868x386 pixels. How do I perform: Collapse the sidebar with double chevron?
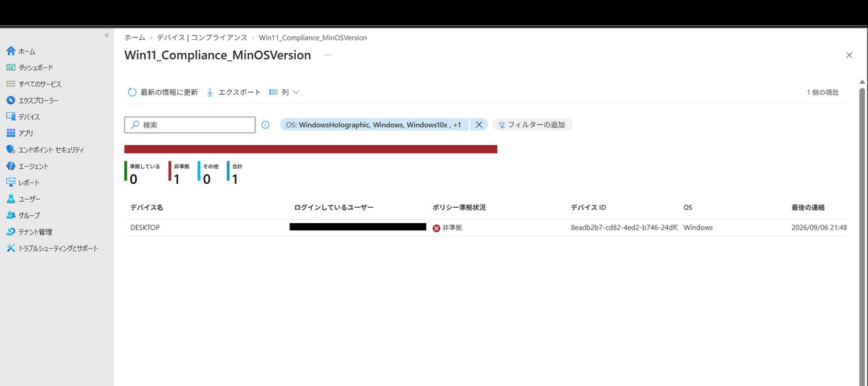coord(106,35)
